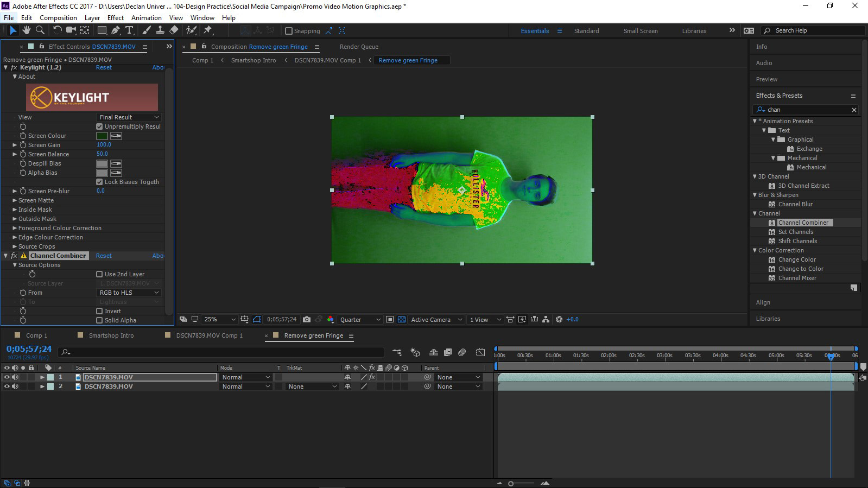Select the Zoom magnifier tool
The height and width of the screenshot is (488, 868).
40,30
